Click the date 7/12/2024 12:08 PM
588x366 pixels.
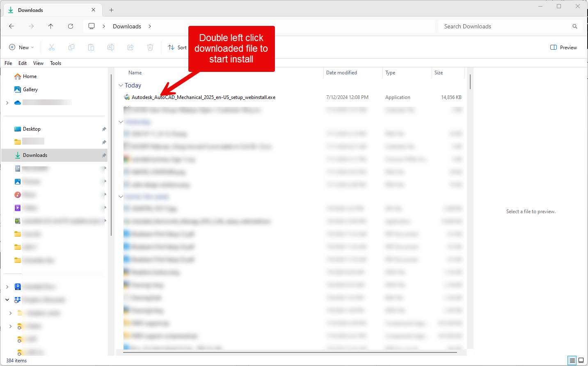(x=347, y=97)
